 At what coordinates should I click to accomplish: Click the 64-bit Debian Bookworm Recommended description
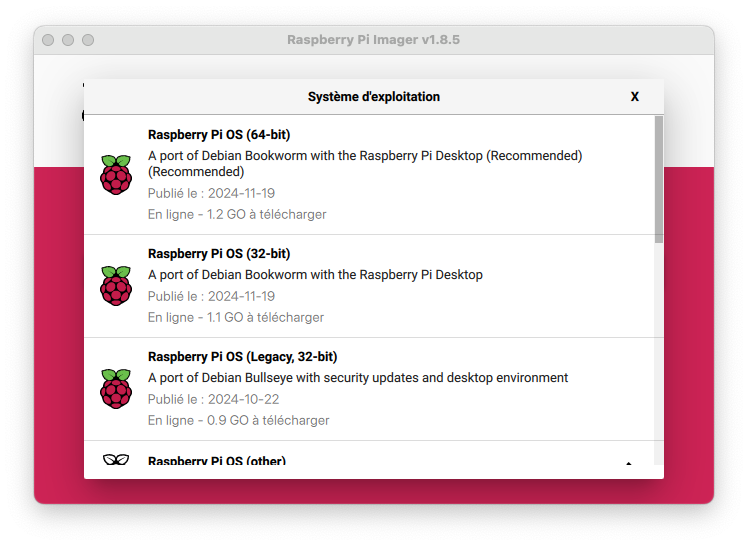365,164
